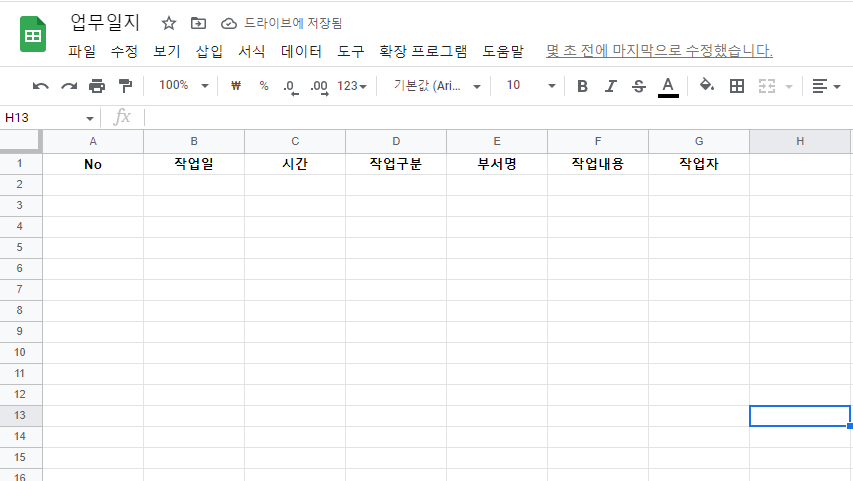This screenshot has width=853, height=481.
Task: Click the select-all corner box
Action: [x=21, y=141]
